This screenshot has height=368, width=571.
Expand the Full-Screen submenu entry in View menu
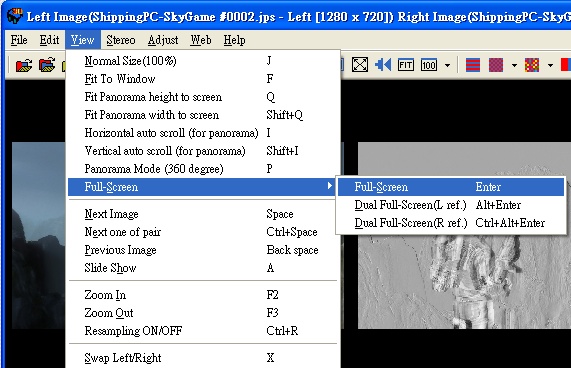coord(202,187)
